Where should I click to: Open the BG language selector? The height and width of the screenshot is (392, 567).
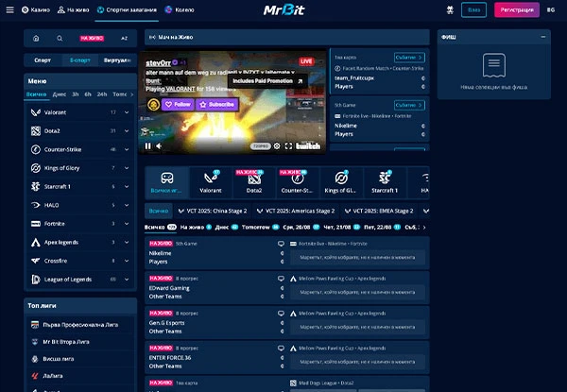[551, 9]
